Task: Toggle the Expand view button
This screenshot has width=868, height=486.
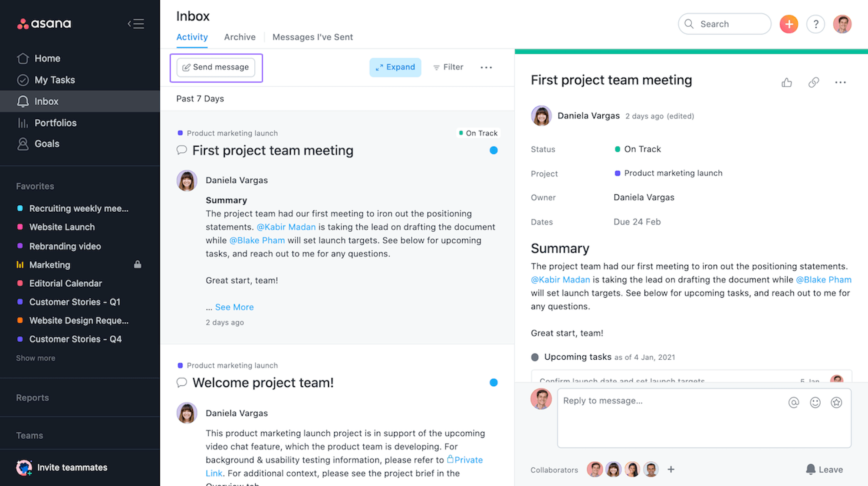Action: point(395,67)
